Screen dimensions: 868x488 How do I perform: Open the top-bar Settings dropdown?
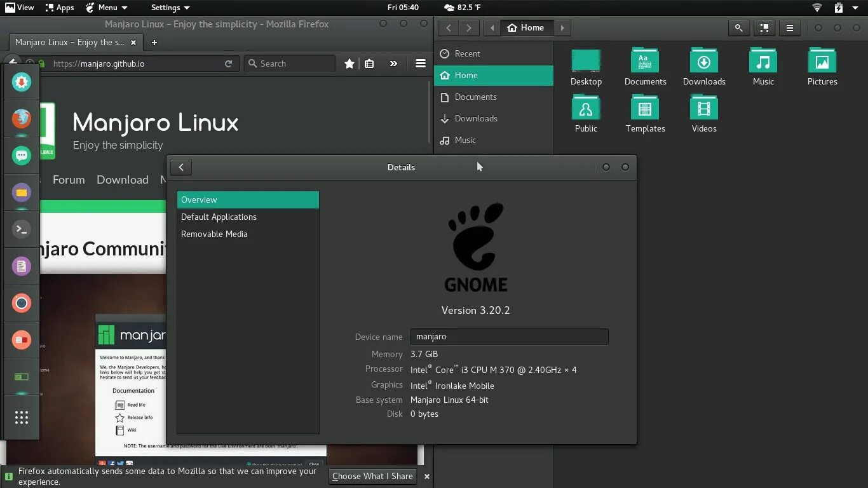point(170,8)
